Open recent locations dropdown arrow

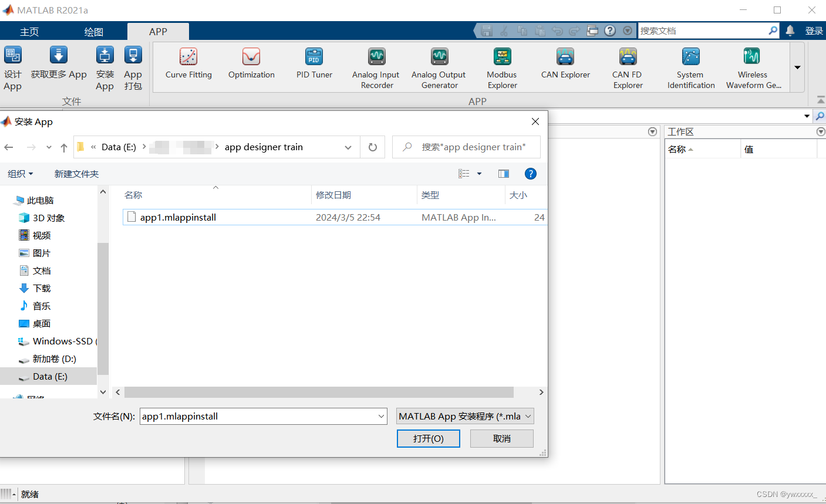coord(49,147)
